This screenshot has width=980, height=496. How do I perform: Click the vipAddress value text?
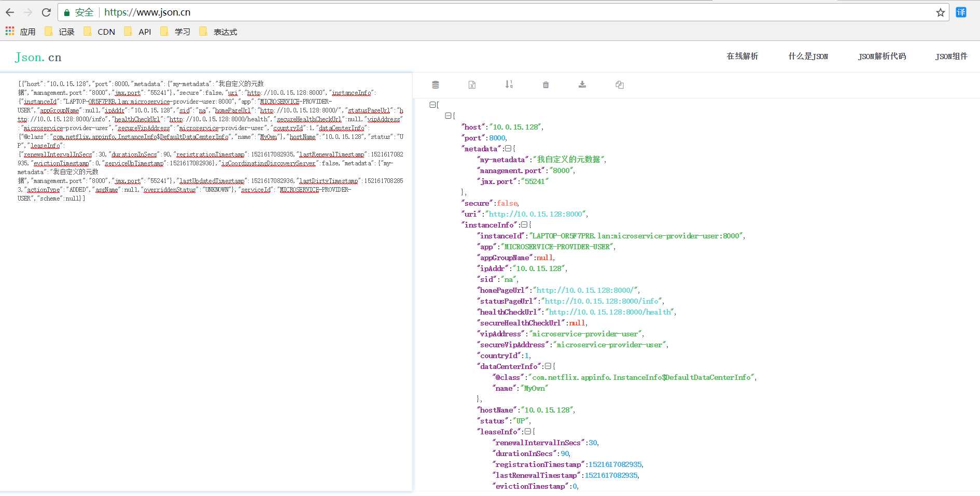tap(585, 334)
